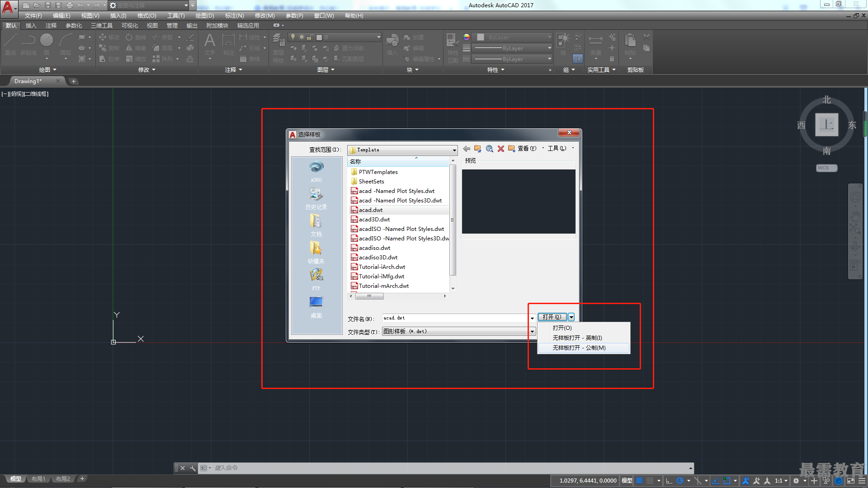Open A360 location in places sidebar
This screenshot has height=488, width=868.
click(x=316, y=171)
